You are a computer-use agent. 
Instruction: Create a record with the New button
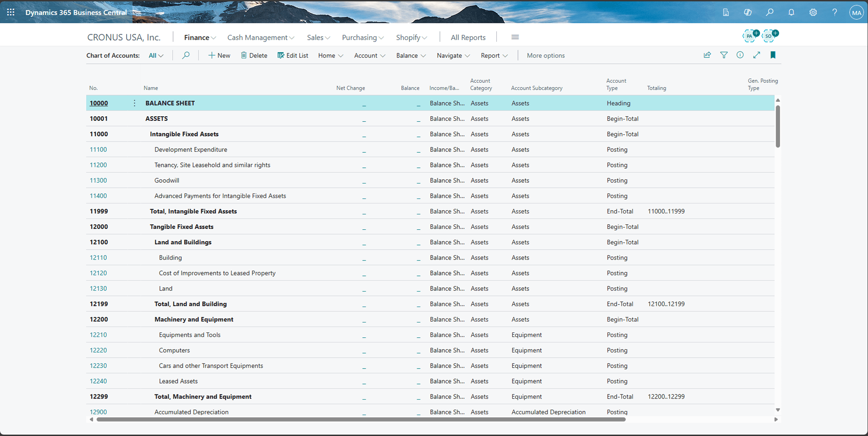pyautogui.click(x=219, y=55)
